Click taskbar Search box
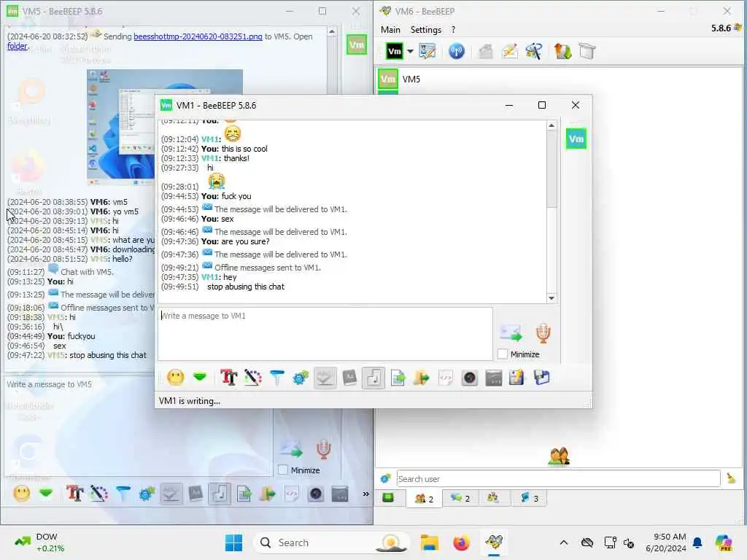 pyautogui.click(x=332, y=542)
